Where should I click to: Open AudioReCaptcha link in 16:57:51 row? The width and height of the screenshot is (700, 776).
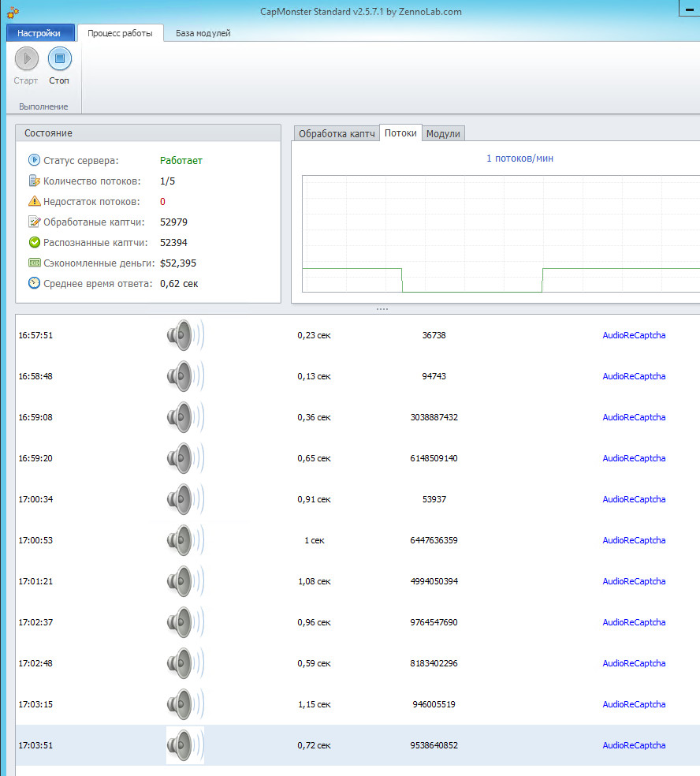[634, 335]
